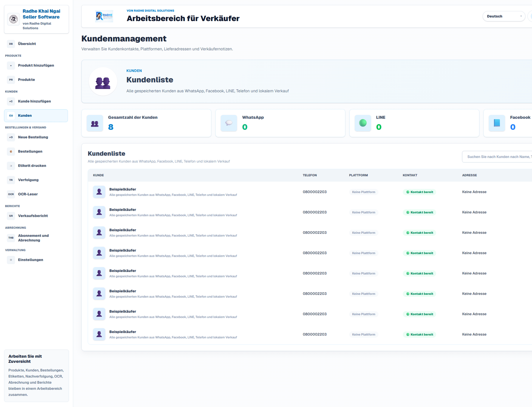The height and width of the screenshot is (407, 532).
Task: Click the PR Produkte icon
Action: pos(11,80)
